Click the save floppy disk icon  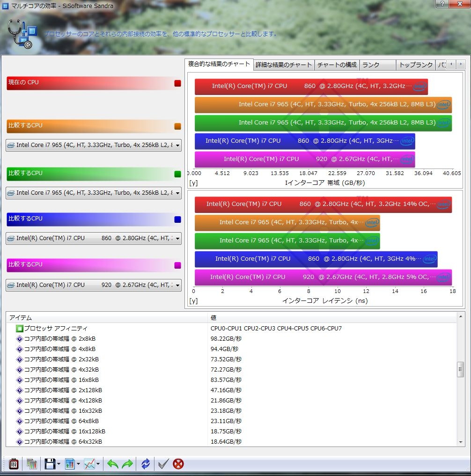tap(50, 464)
